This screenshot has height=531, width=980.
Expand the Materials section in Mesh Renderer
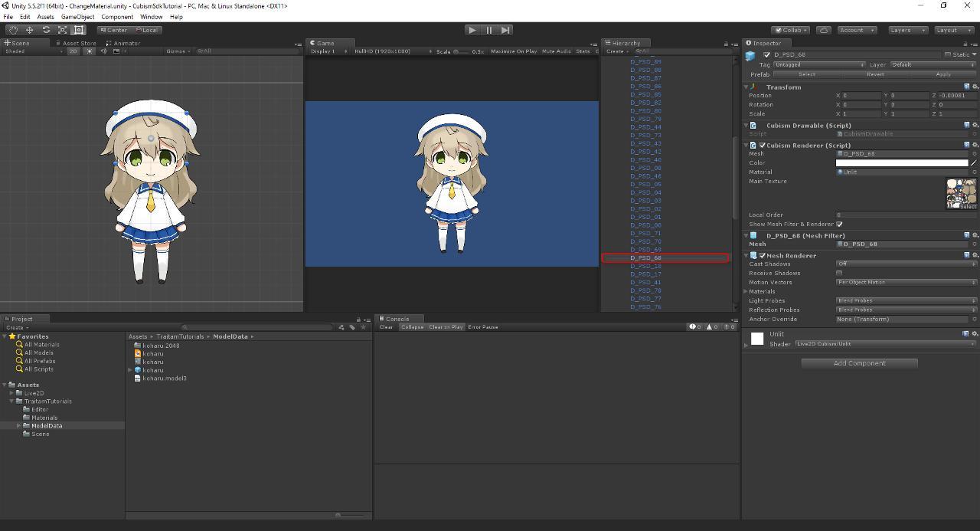pos(747,292)
